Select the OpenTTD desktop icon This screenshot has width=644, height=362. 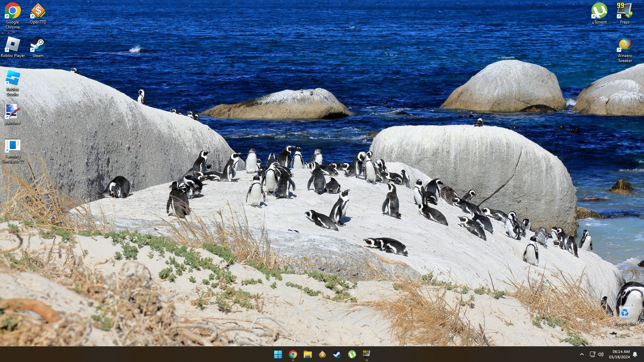click(38, 13)
